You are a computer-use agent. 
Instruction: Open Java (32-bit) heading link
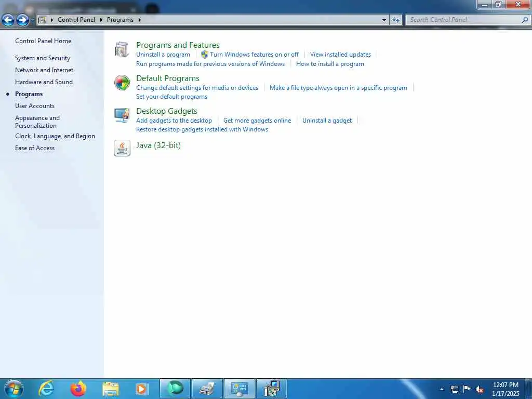(x=158, y=145)
